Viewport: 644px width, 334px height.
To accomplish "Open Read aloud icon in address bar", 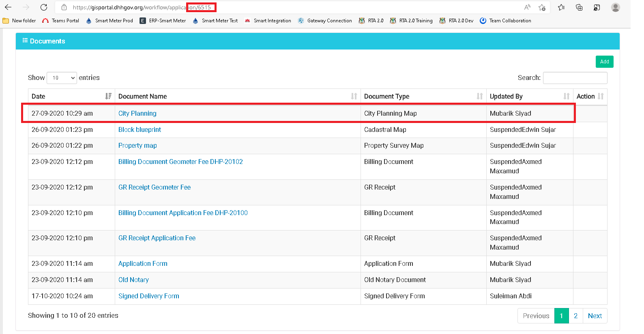I will pyautogui.click(x=527, y=7).
